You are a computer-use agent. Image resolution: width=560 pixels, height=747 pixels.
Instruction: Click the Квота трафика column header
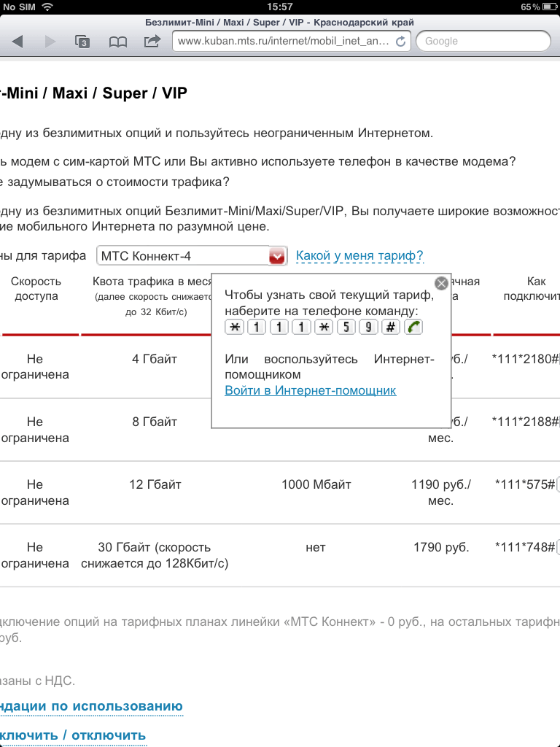pyautogui.click(x=152, y=296)
